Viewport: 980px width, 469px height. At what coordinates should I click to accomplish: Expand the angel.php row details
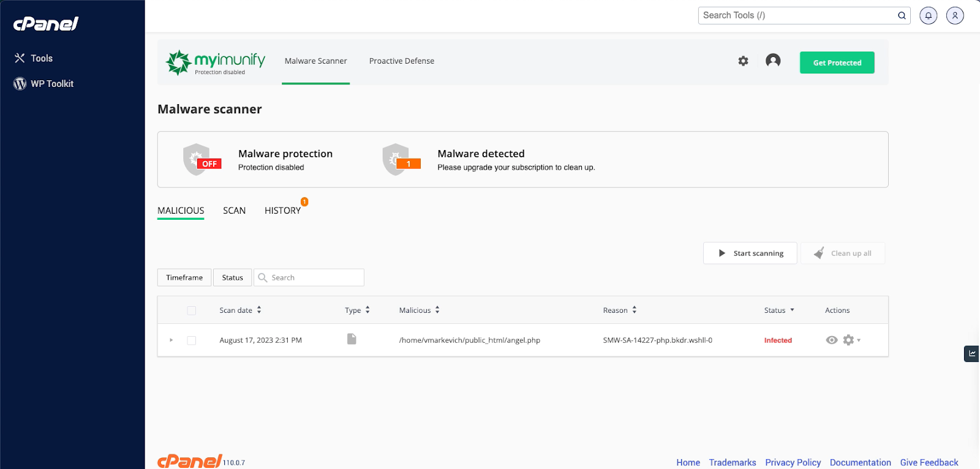pyautogui.click(x=171, y=340)
